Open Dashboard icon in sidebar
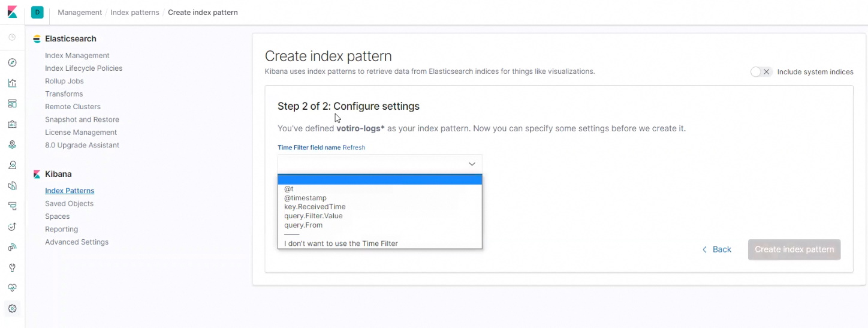Viewport: 868px width, 328px height. tap(12, 104)
